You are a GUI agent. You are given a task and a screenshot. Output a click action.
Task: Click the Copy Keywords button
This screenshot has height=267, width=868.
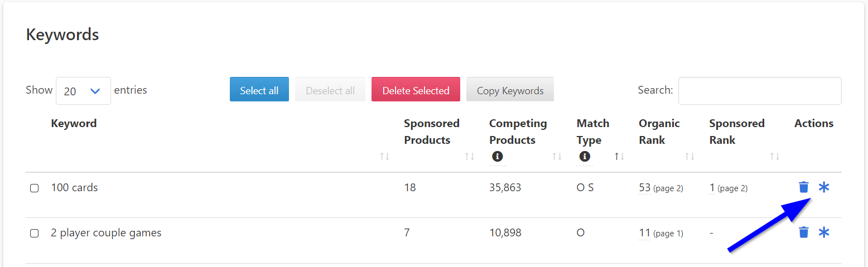pos(510,90)
